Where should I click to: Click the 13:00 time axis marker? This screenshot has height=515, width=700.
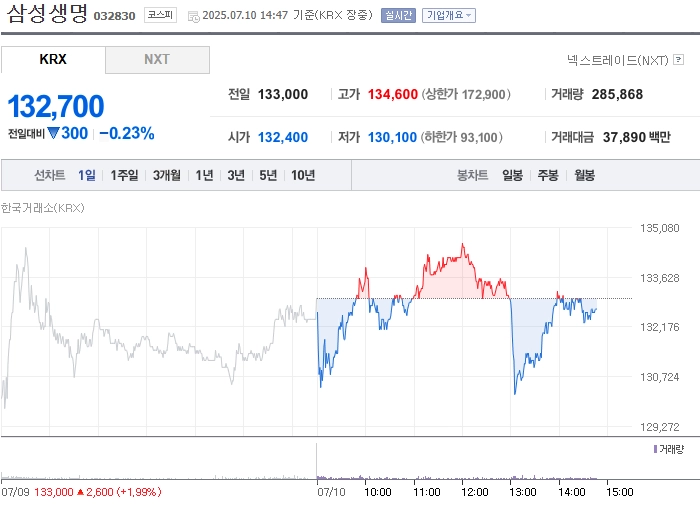tap(523, 492)
